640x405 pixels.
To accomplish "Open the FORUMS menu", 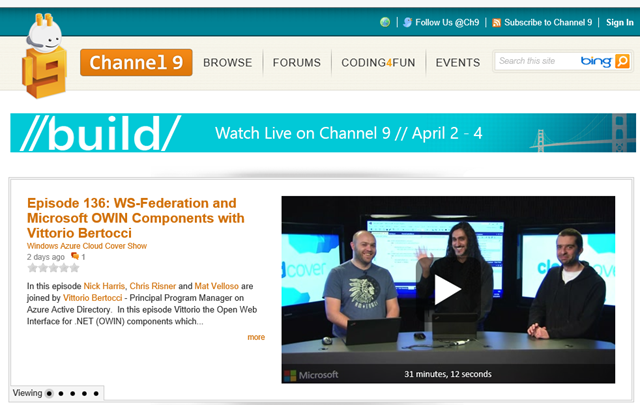I will pos(297,62).
